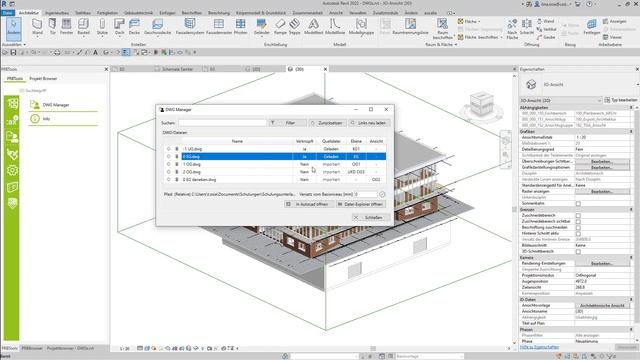Click the Info icon in PRBTools panel
Image resolution: width=640 pixels, height=360 pixels.
(x=35, y=119)
